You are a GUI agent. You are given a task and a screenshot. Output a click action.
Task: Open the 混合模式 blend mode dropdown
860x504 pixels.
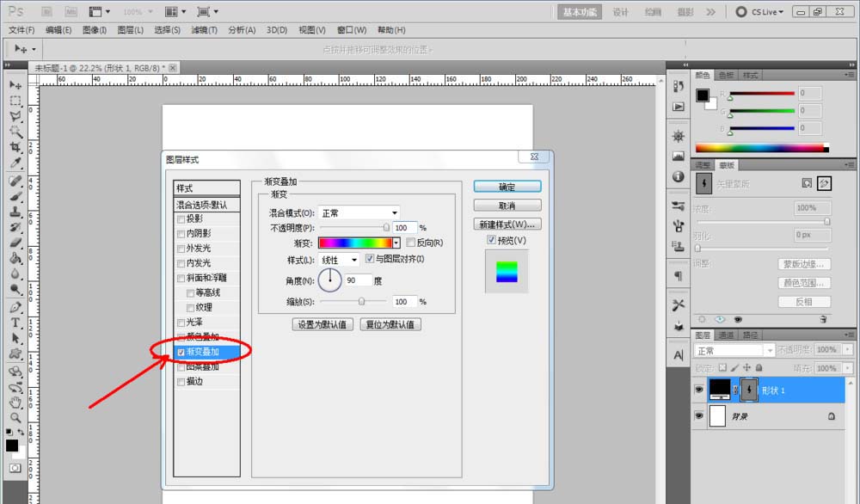click(359, 212)
